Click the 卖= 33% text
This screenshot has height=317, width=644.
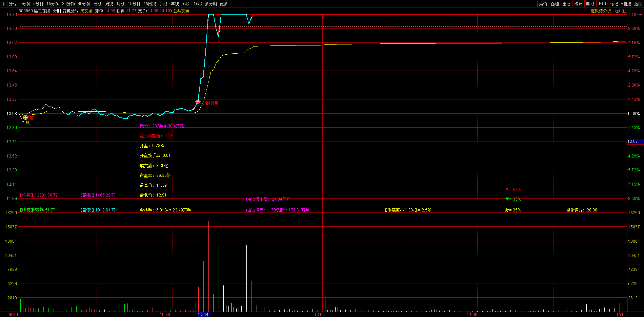pyautogui.click(x=513, y=199)
